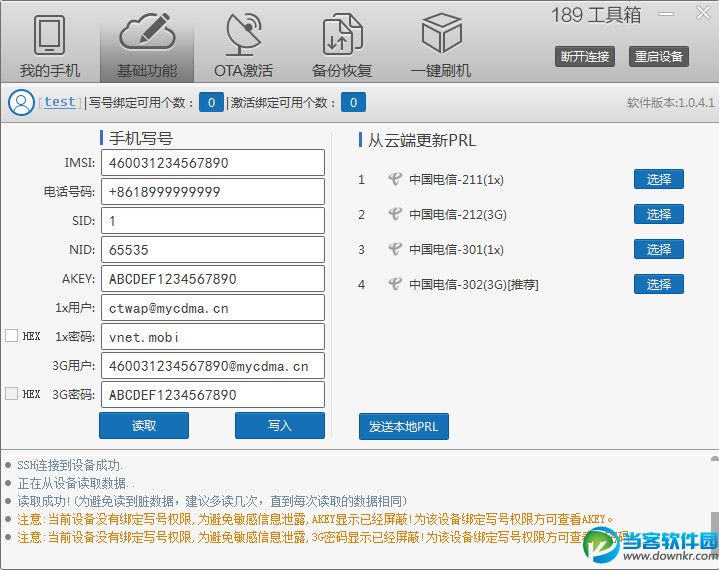This screenshot has width=719, height=570.
Task: Enable HEX checkbox for 1x密码
Action: [11, 336]
